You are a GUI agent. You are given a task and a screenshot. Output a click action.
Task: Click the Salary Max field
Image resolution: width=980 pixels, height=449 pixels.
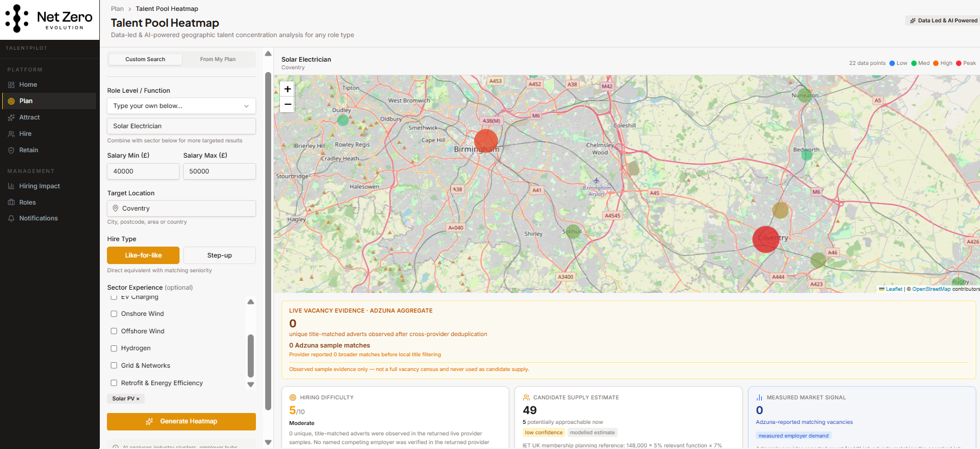pos(219,171)
